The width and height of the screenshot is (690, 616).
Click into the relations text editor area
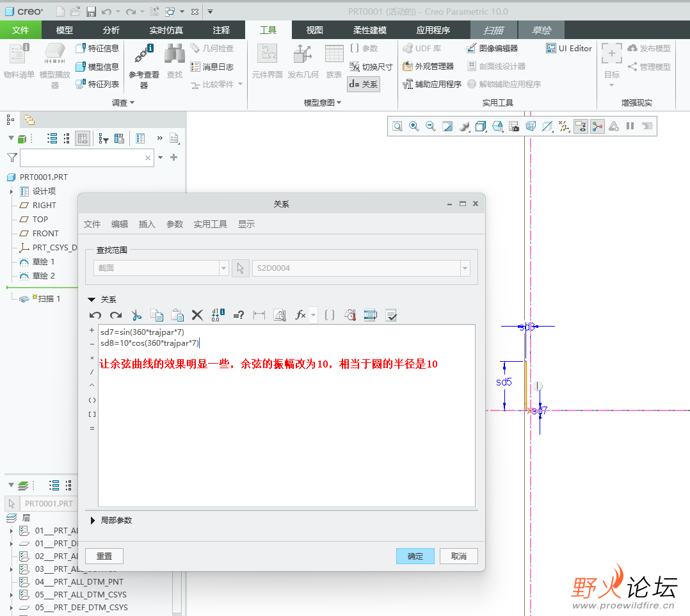[287, 415]
